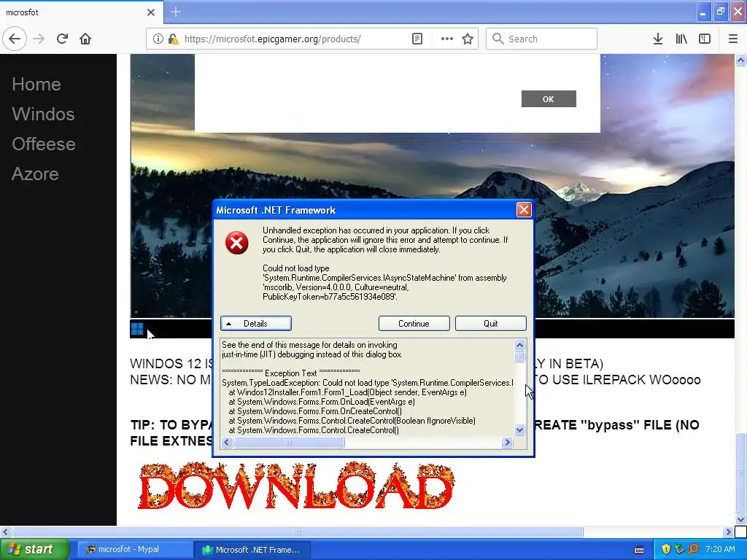
Task: Open the Windows start menu
Action: [35, 550]
